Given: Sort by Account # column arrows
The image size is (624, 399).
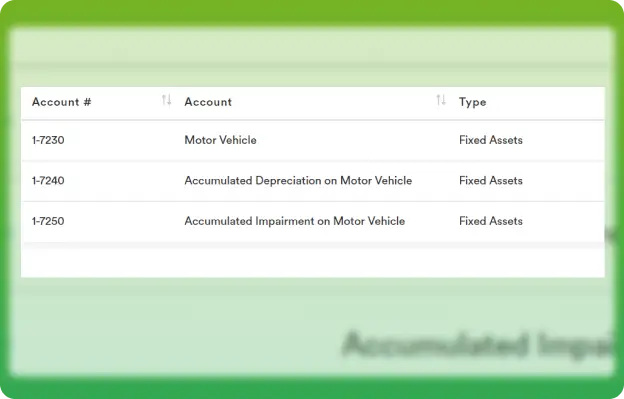Looking at the screenshot, I should tap(166, 100).
